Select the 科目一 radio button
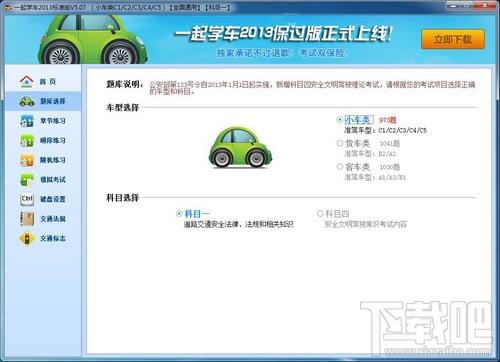500x362 pixels. [x=179, y=214]
